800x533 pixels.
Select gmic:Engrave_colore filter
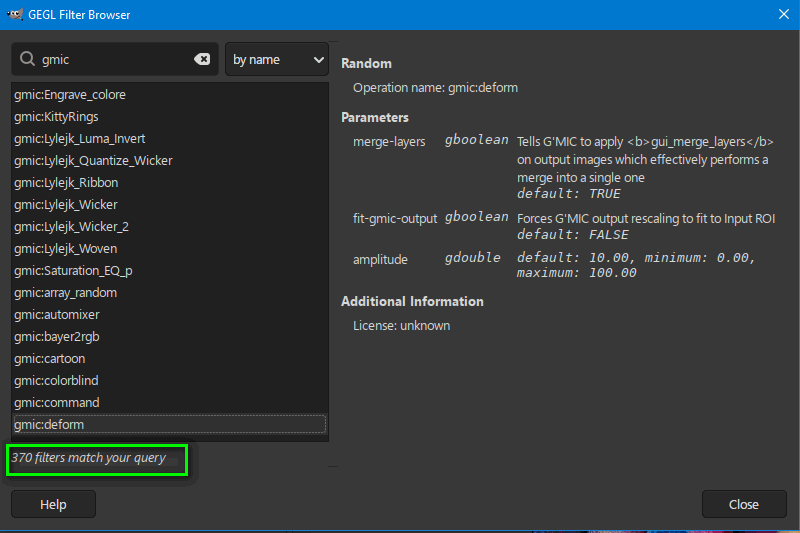point(169,94)
